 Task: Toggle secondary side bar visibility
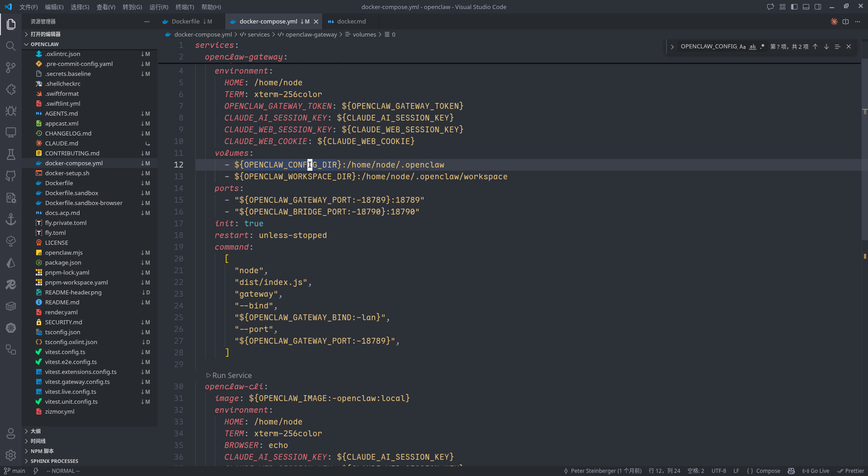(818, 7)
